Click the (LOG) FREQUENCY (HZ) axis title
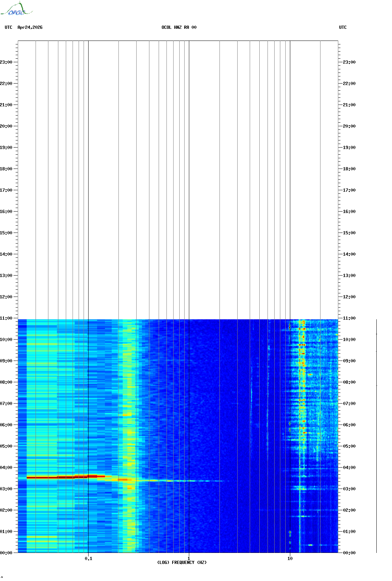 tap(182, 563)
